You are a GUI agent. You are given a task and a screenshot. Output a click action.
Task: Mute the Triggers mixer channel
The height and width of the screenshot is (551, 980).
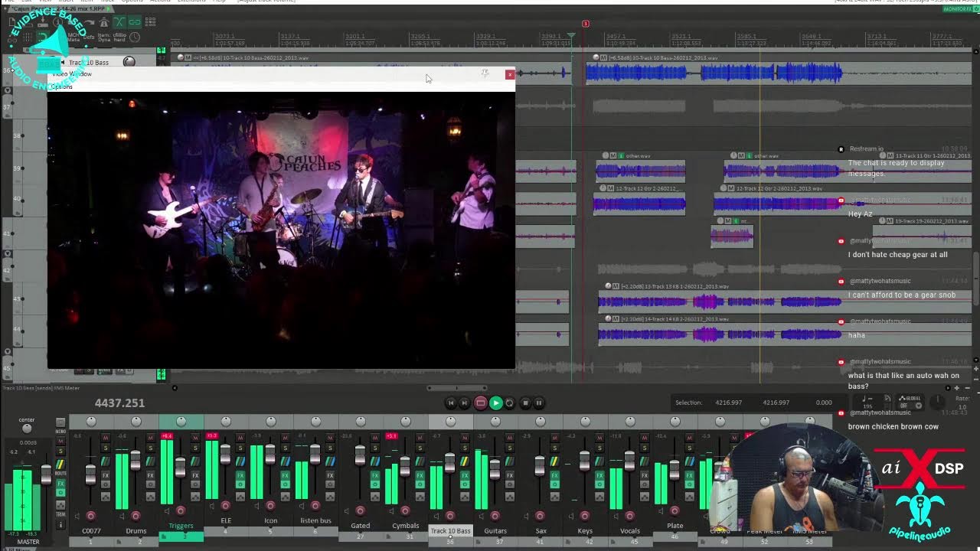(195, 438)
